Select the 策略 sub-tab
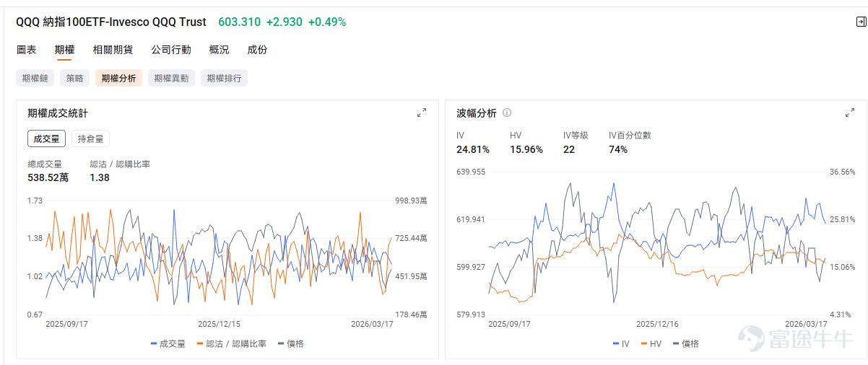Viewport: 868px width, 365px height. (74, 78)
